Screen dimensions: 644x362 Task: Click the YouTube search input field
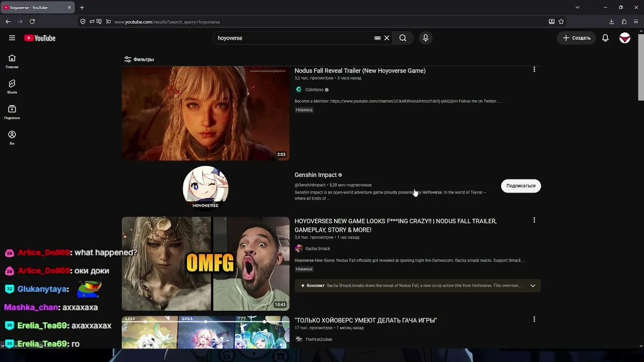coord(294,38)
